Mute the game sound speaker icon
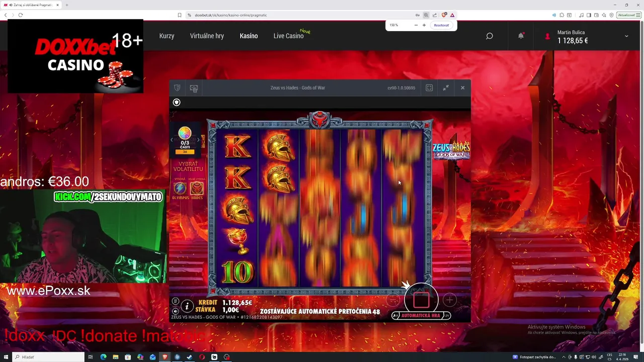This screenshot has height=362, width=644. pyautogui.click(x=175, y=311)
